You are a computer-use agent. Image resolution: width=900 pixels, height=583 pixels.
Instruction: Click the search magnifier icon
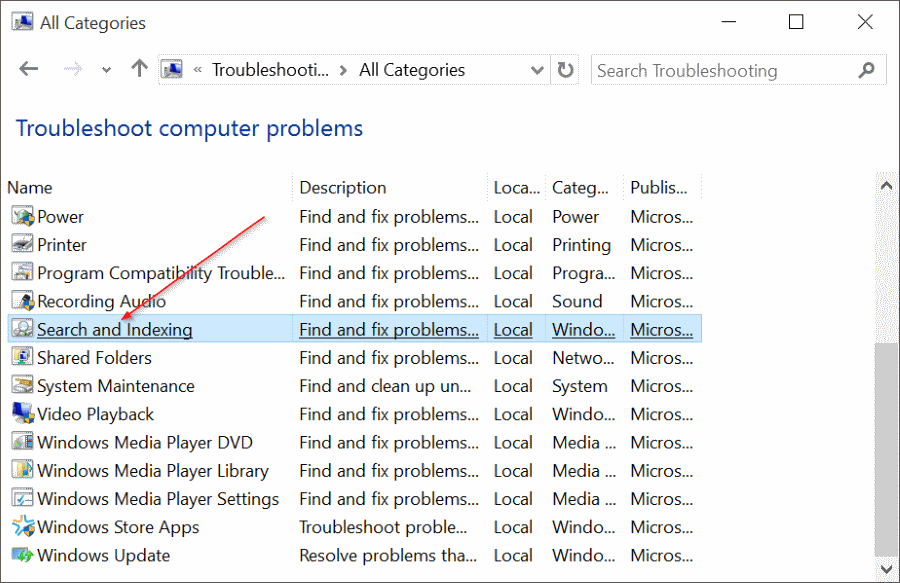866,70
